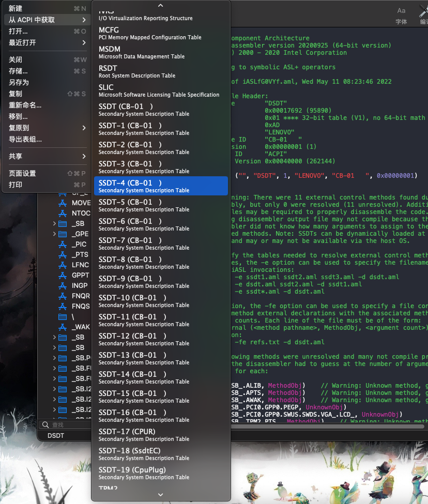This screenshot has height=504, width=428.
Task: Expand the 共享 submenu
Action: pyautogui.click(x=47, y=156)
